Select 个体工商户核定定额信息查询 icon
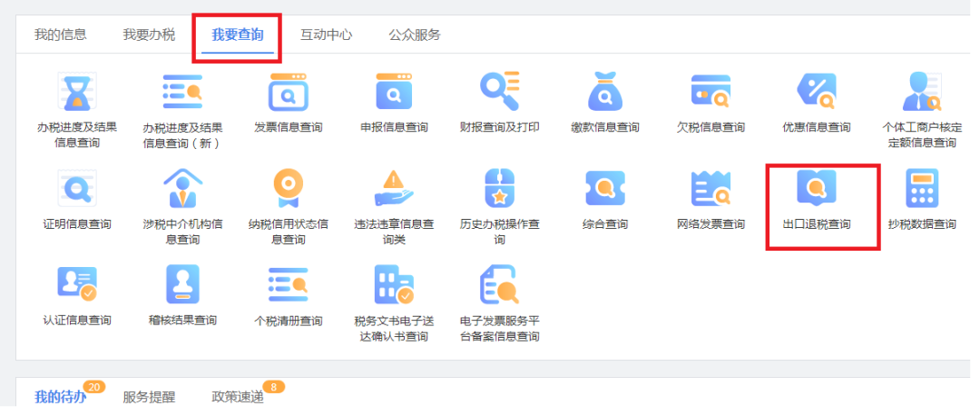 (920, 92)
